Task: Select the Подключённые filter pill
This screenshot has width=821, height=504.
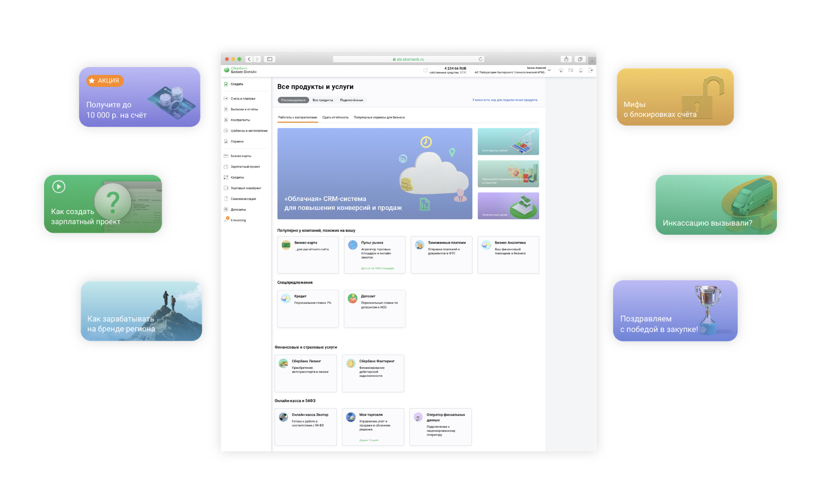Action: pyautogui.click(x=352, y=100)
